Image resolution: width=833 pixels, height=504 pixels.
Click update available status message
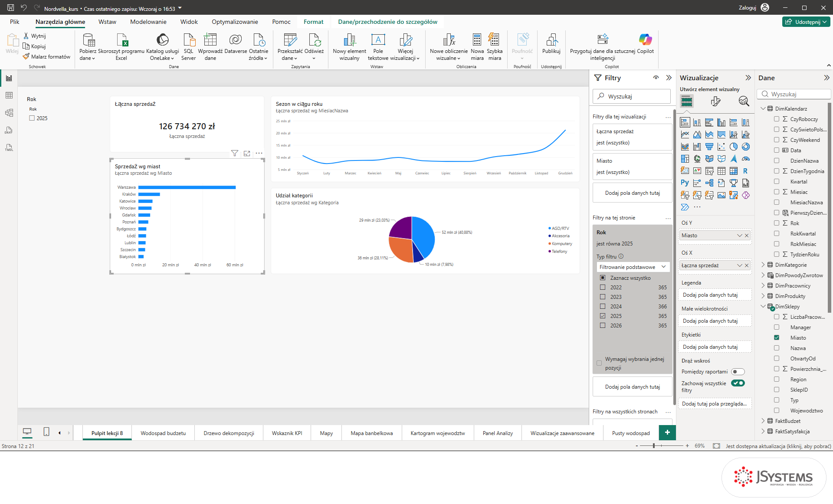(x=778, y=446)
